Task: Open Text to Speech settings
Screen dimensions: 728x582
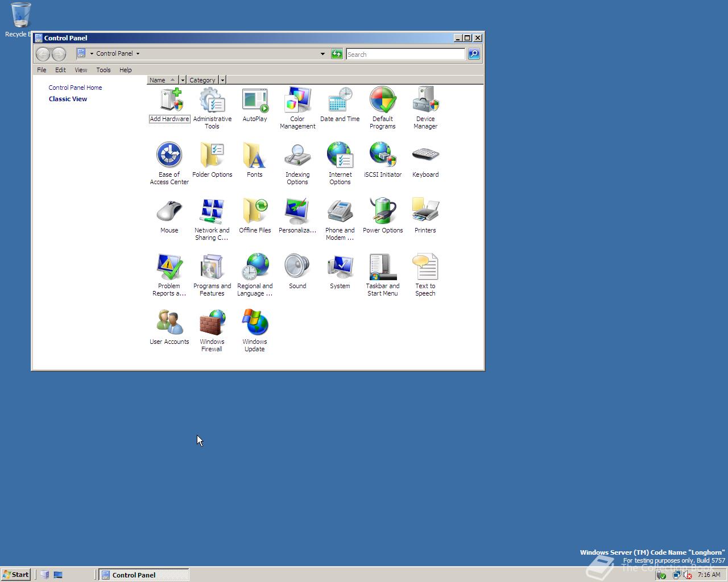Action: [425, 275]
